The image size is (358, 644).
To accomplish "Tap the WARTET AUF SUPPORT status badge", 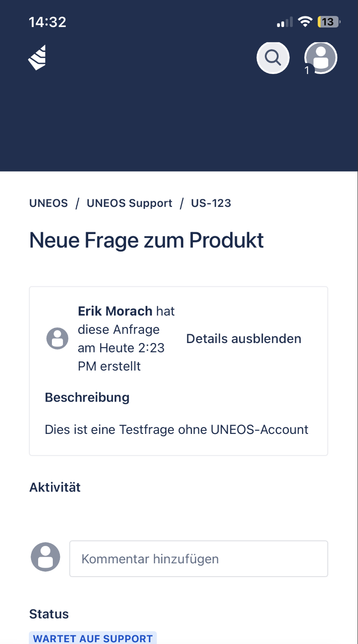I will click(93, 638).
